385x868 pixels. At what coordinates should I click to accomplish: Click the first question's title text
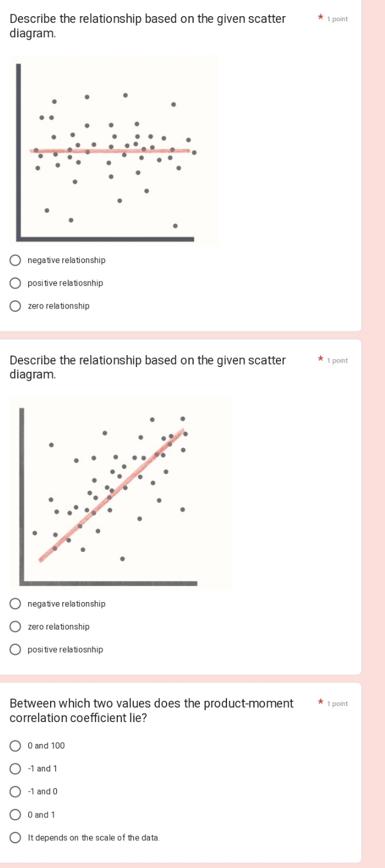(x=147, y=26)
